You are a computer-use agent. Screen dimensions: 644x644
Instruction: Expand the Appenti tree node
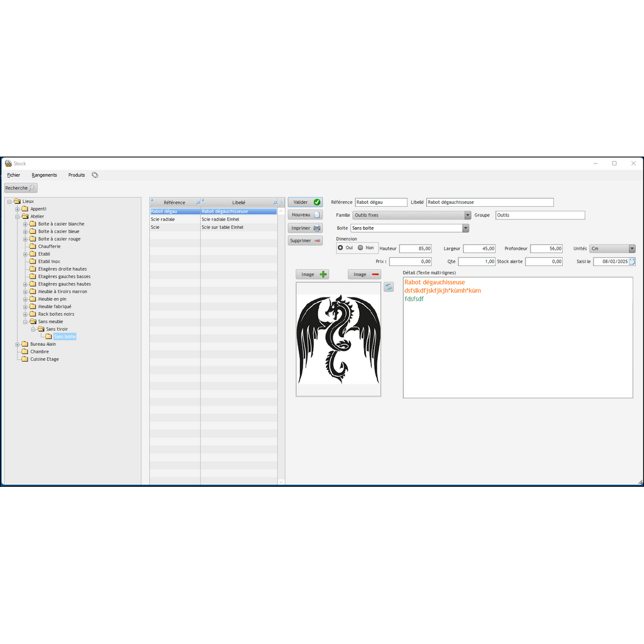coord(17,209)
